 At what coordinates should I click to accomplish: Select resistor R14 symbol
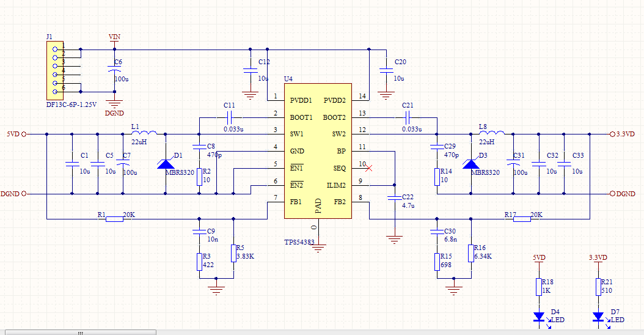pos(437,177)
